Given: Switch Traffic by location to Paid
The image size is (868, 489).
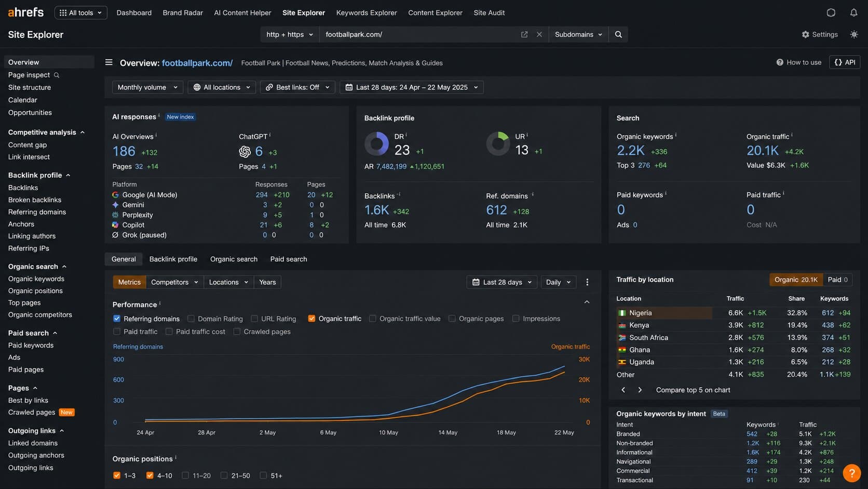Looking at the screenshot, I should point(837,280).
